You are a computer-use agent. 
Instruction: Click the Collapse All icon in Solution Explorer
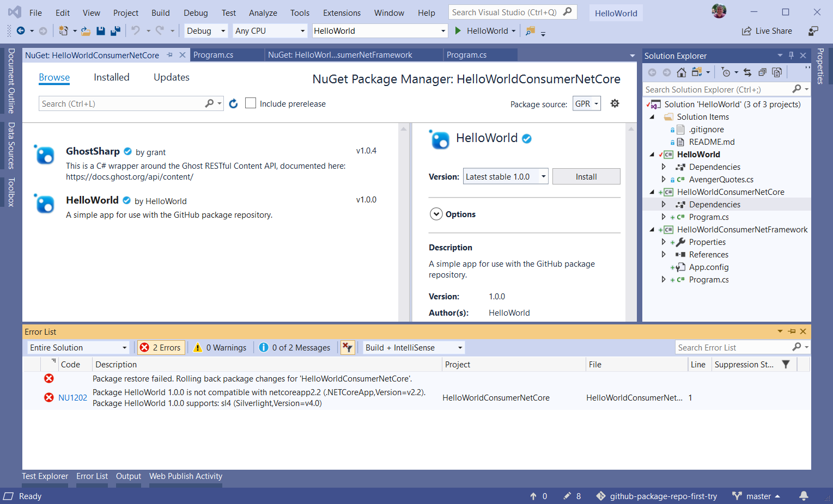[762, 72]
